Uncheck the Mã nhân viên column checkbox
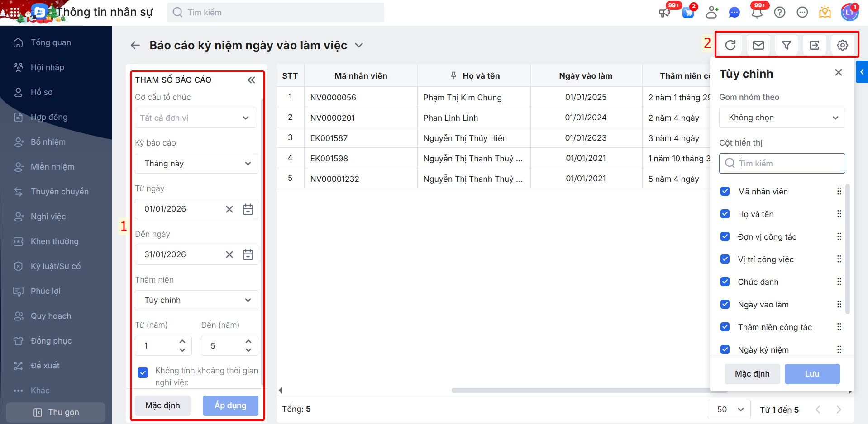The height and width of the screenshot is (424, 868). click(x=725, y=191)
